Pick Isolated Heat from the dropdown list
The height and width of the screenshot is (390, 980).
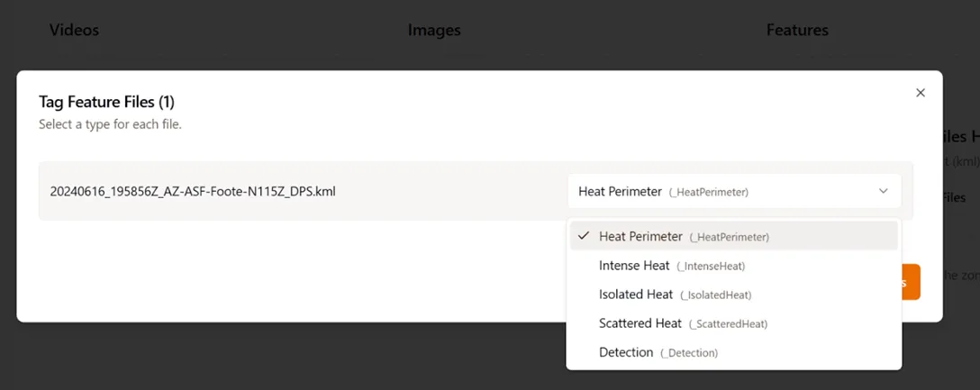click(636, 295)
